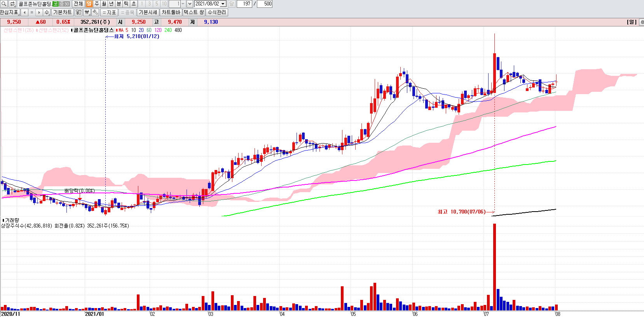Click the interval preset 3 button
The width and height of the screenshot is (644, 317).
(x=149, y=4)
